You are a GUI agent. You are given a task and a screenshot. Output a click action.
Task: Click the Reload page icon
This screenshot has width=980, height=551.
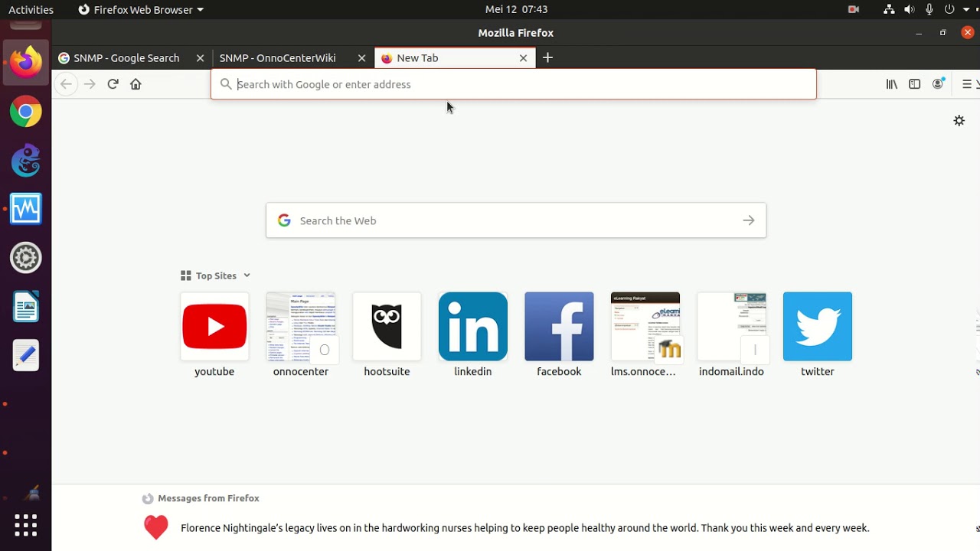coord(113,84)
